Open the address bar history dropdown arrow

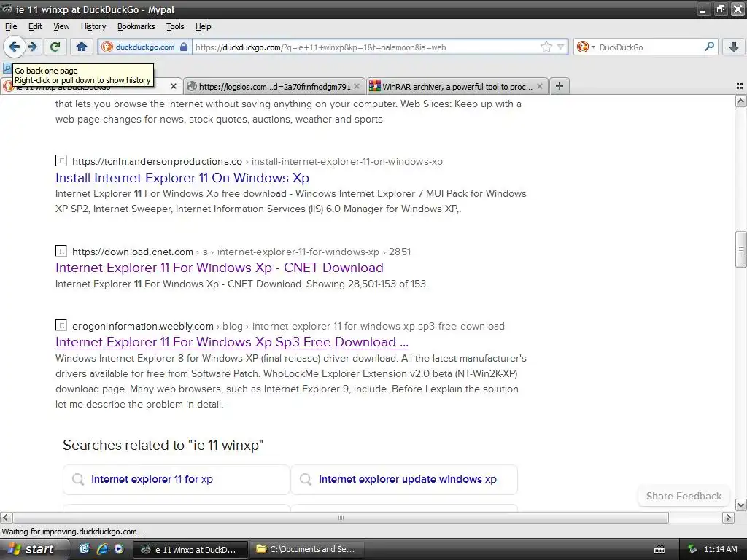click(x=561, y=47)
